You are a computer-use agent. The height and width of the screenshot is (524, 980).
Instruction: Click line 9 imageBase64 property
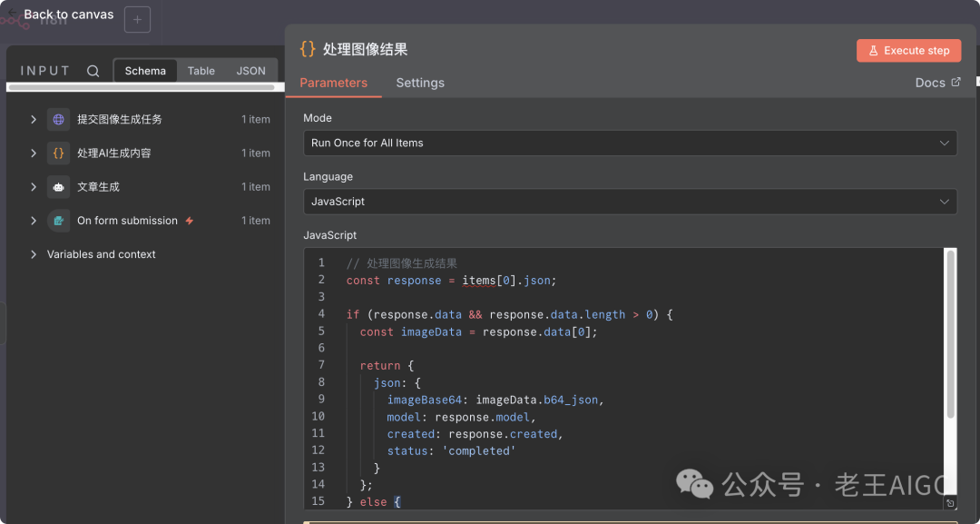495,400
